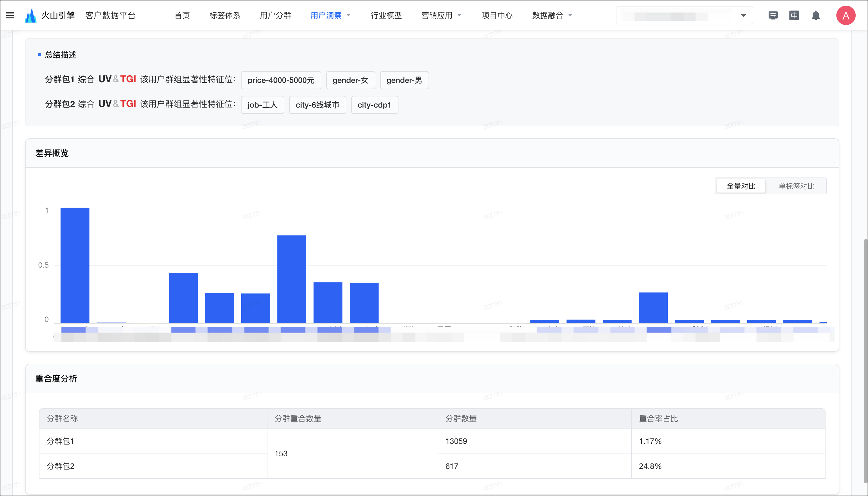The image size is (868, 496).
Task: Open 项目中心 menu item
Action: [x=497, y=15]
